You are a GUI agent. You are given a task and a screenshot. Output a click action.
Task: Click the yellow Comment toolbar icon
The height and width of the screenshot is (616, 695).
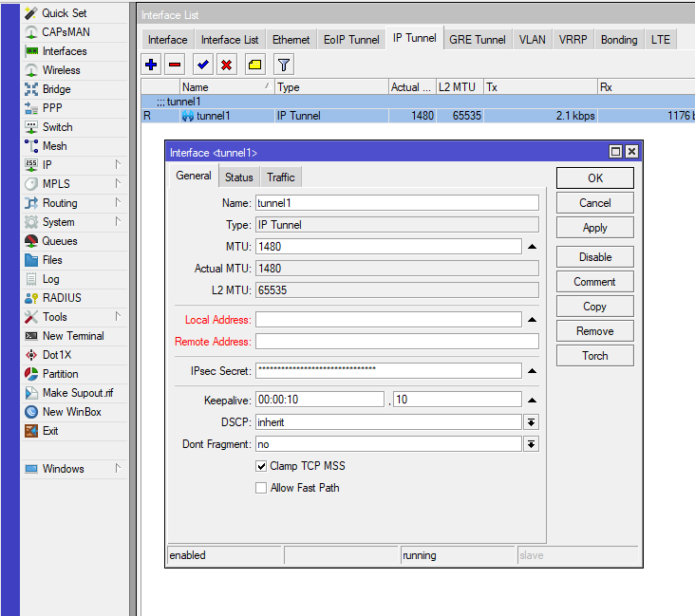pyautogui.click(x=254, y=65)
